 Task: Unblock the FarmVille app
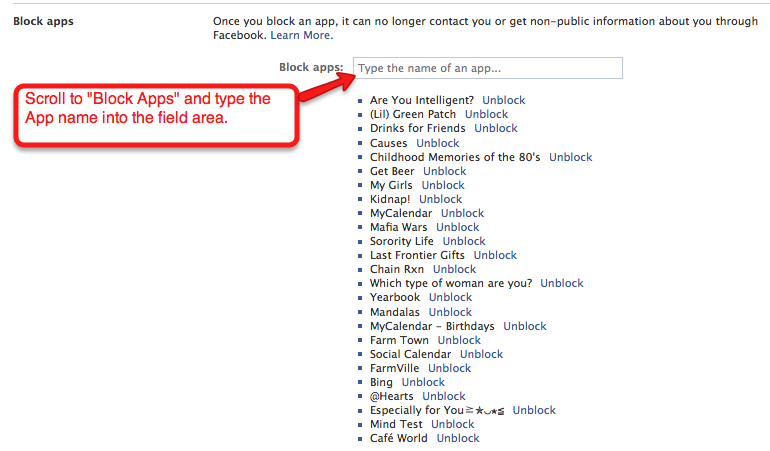(x=449, y=368)
